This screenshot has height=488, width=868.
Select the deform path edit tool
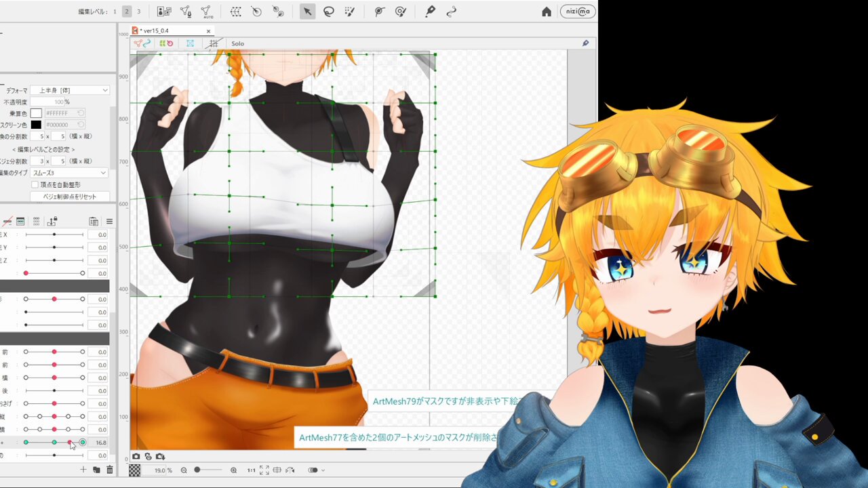point(430,12)
